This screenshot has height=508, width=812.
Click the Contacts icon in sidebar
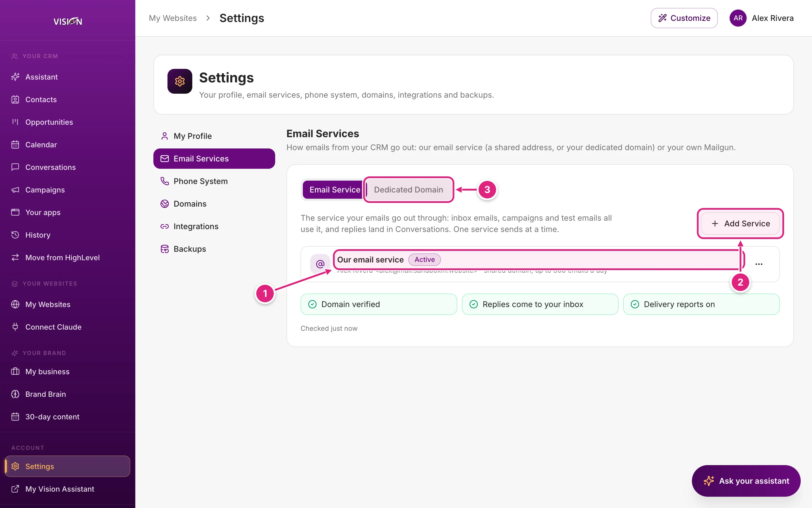coord(15,99)
